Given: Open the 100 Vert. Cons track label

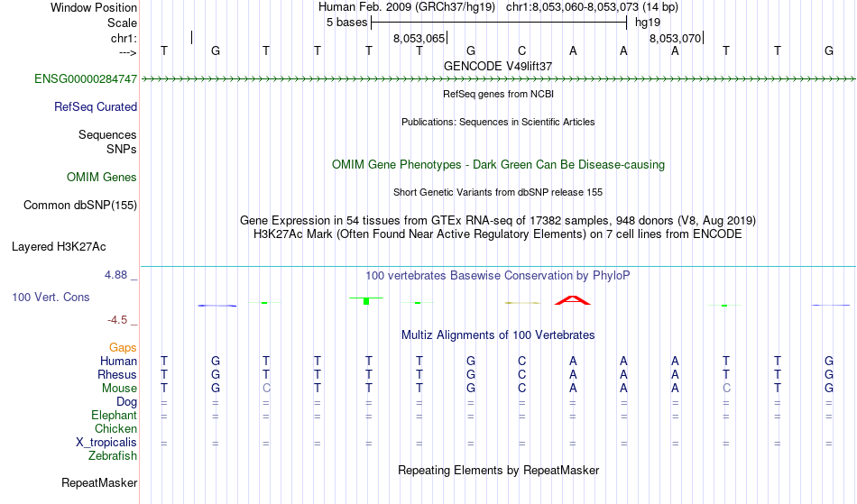Looking at the screenshot, I should click(x=51, y=297).
